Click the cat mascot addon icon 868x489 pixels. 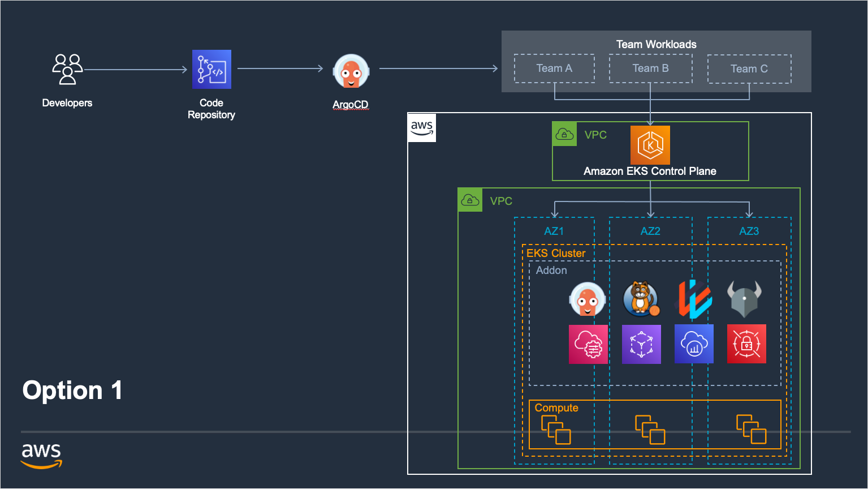click(641, 298)
